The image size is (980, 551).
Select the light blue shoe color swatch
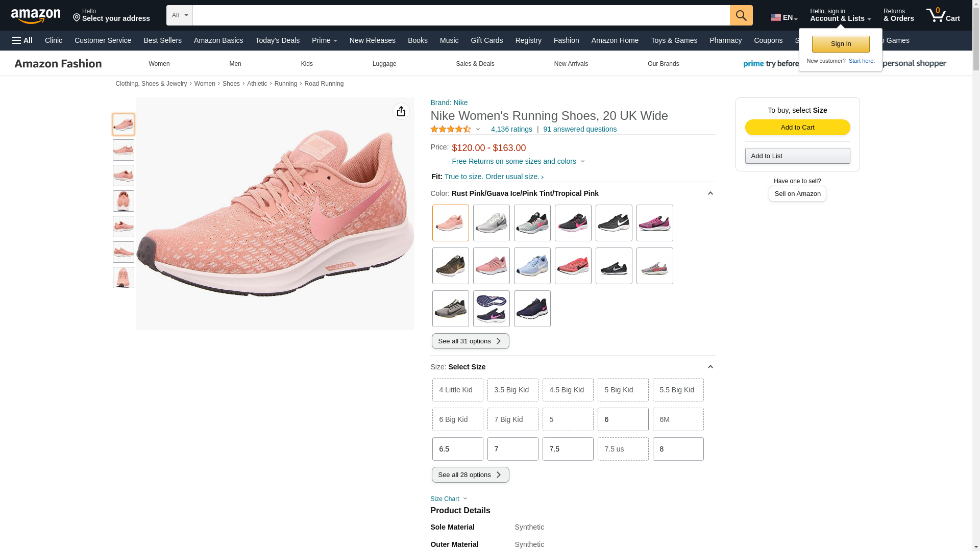click(x=532, y=266)
